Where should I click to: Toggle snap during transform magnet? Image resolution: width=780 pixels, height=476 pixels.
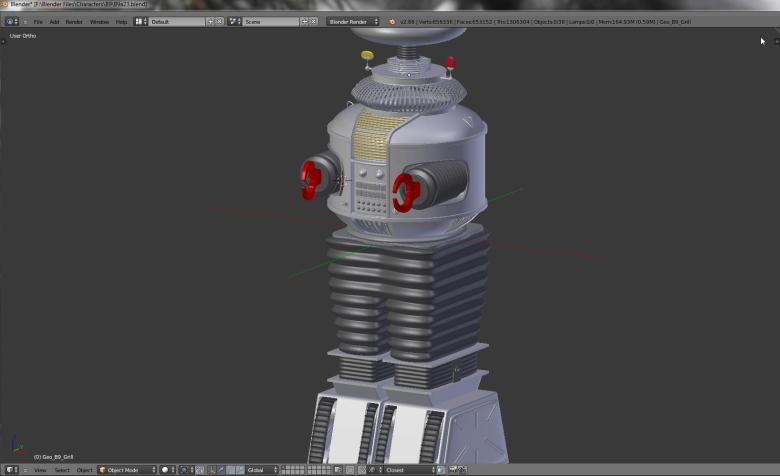[362, 470]
